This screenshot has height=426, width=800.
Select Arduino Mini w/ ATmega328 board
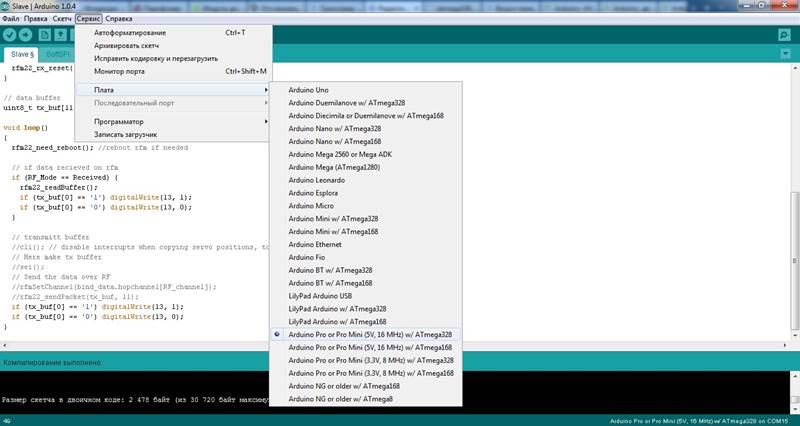point(366,218)
